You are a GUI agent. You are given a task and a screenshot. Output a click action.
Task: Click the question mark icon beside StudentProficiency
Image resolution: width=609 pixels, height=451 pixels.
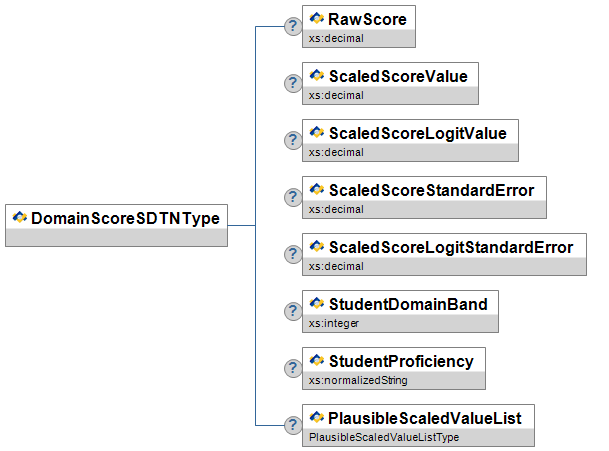click(293, 369)
